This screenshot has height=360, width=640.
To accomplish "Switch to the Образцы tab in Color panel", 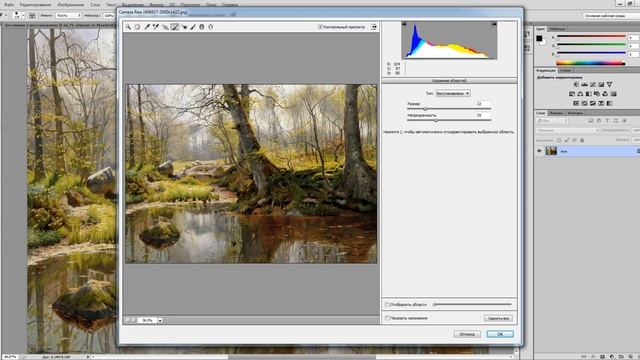I will 558,29.
